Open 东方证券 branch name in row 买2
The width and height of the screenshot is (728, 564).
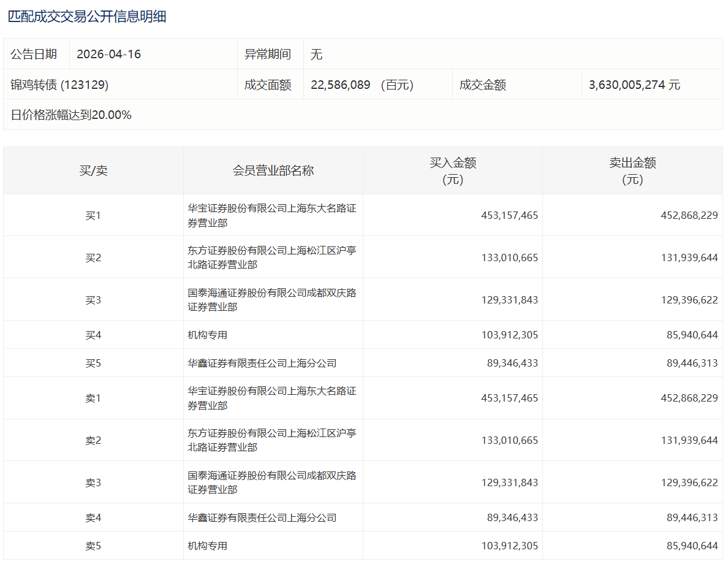coord(271,257)
